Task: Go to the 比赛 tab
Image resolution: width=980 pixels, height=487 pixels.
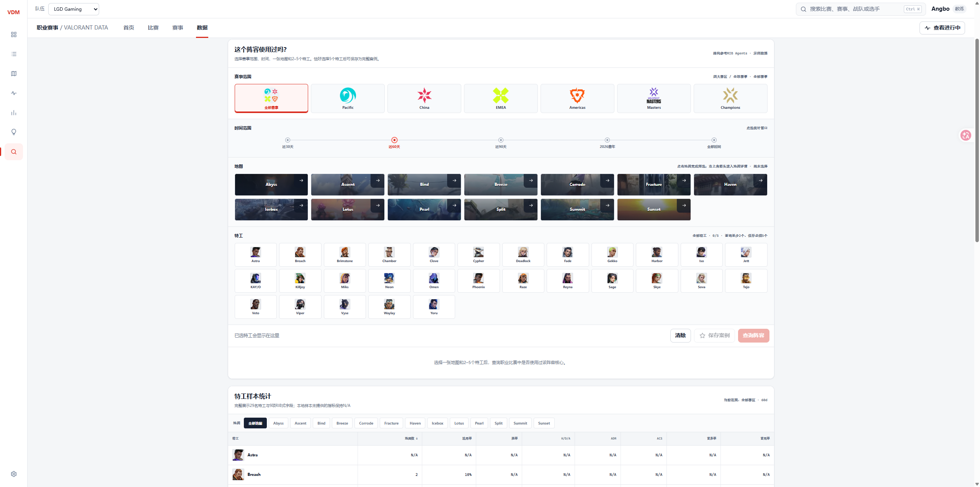Action: point(153,28)
